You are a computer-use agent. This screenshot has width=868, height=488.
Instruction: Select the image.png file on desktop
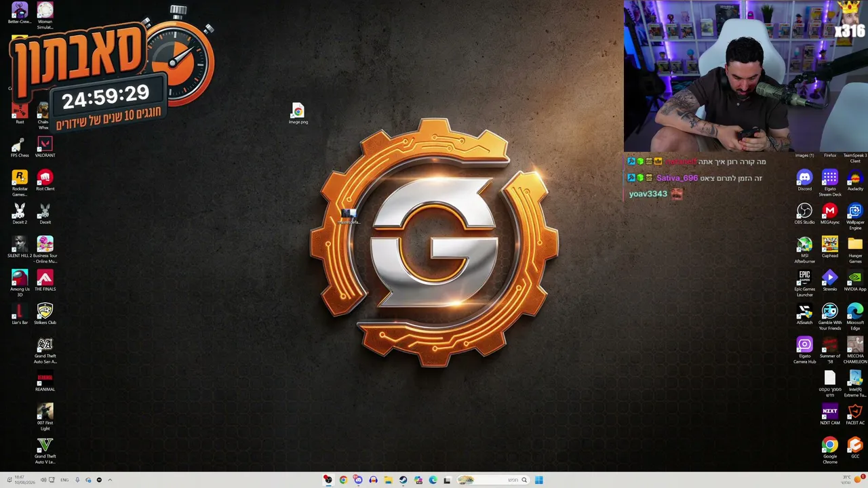pyautogui.click(x=298, y=113)
